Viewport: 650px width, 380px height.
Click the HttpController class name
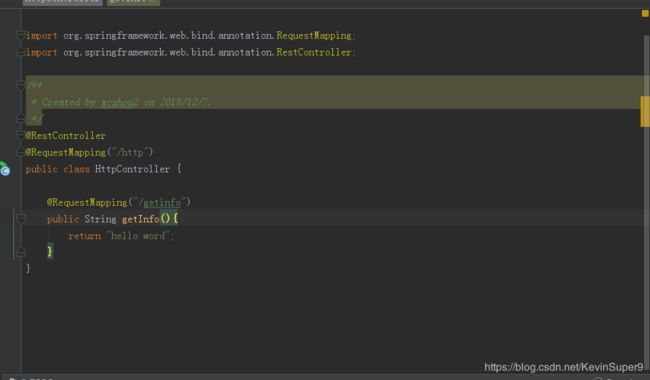[x=132, y=169]
